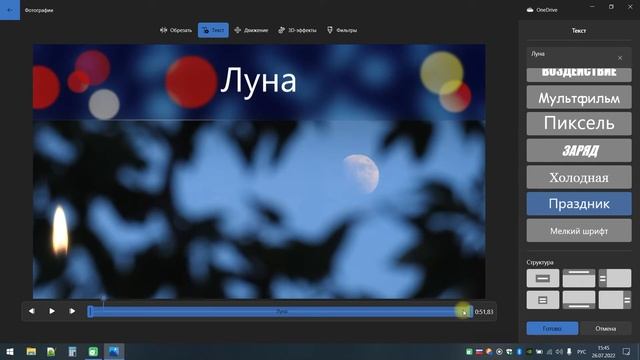Click the battery tray icon
Screen dimensions: 640x360
click(x=539, y=351)
